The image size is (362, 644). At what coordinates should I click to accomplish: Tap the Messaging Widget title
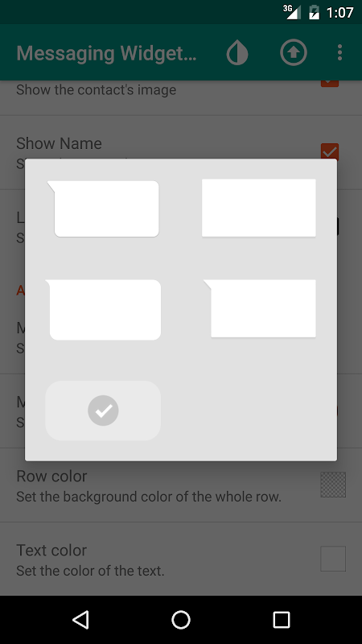(106, 53)
